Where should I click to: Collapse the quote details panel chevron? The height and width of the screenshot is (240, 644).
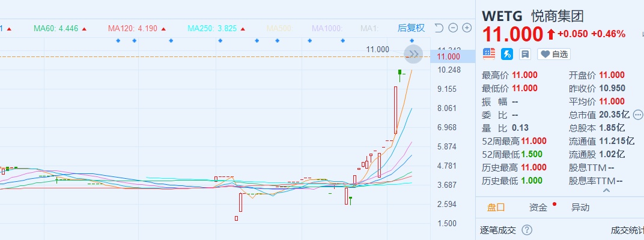[606, 191]
